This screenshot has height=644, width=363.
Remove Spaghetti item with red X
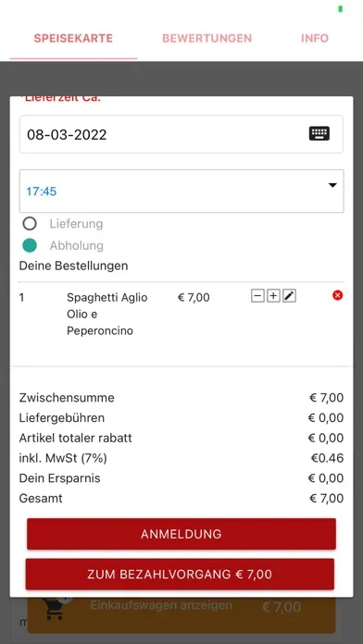click(337, 295)
